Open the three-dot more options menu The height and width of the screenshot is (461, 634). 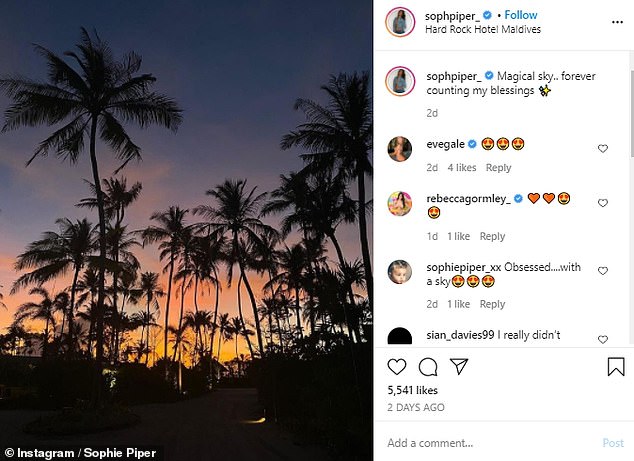coord(617,22)
